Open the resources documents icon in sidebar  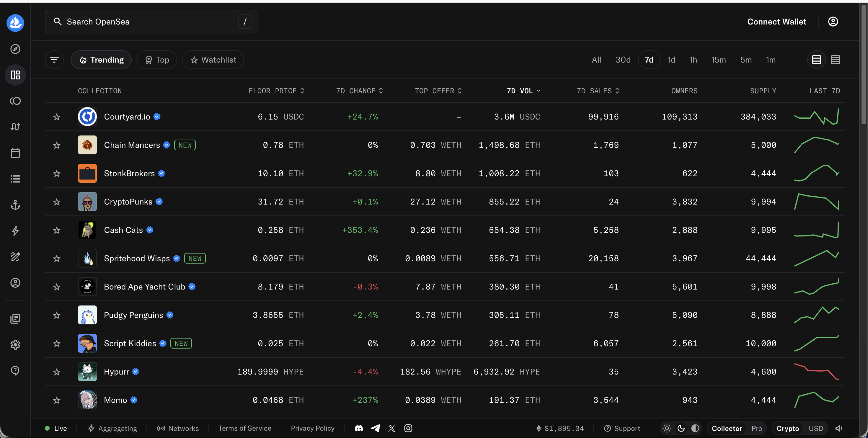[15, 318]
